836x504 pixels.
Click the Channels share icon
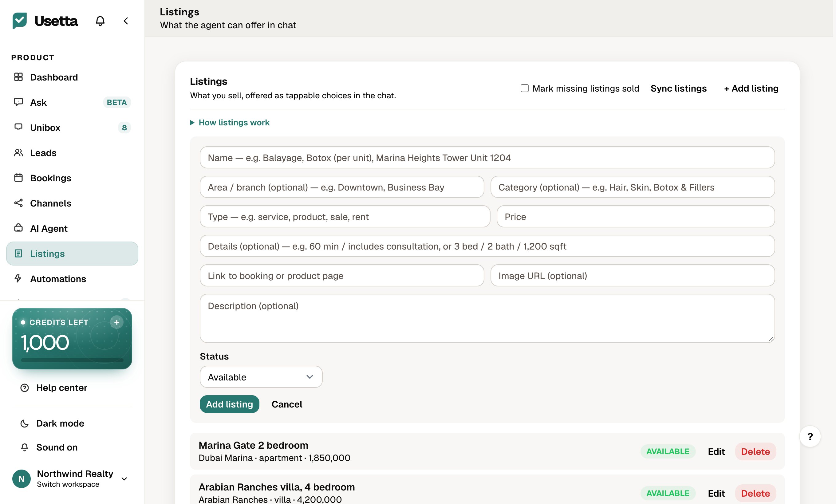click(18, 203)
